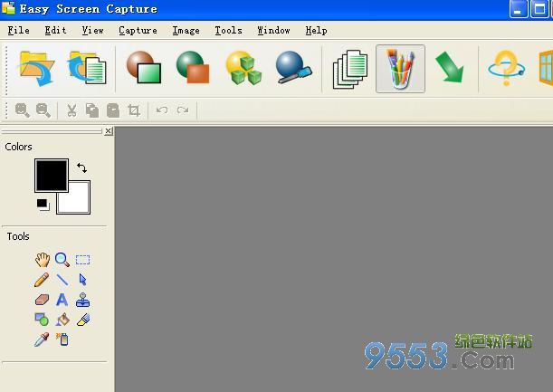Swap foreground and background colors arrow

81,167
